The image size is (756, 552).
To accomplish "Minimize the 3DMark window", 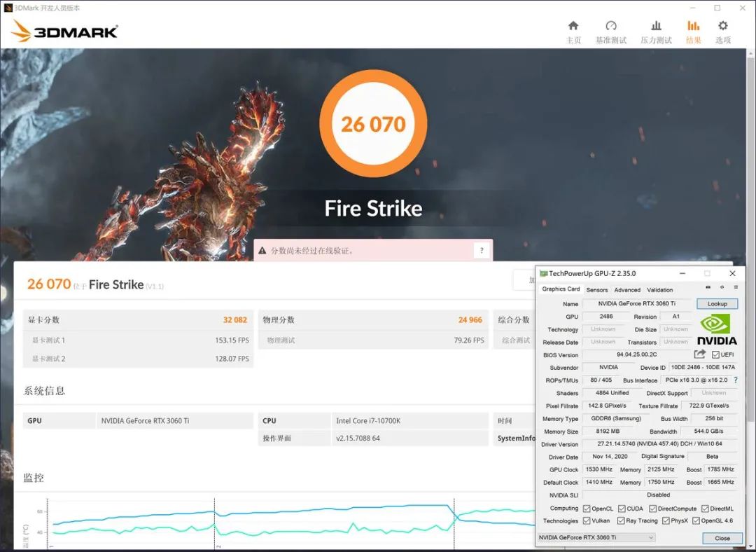I will click(693, 8).
